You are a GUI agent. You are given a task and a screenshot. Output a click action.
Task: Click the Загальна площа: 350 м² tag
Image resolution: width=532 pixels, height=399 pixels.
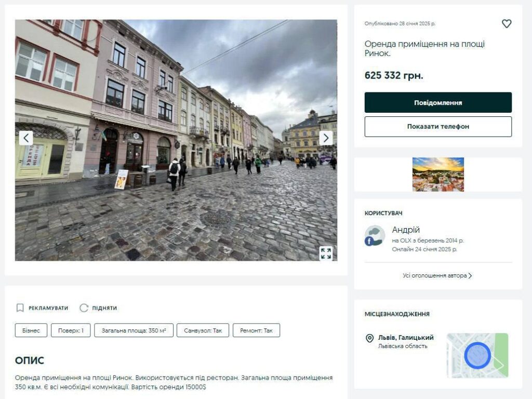pos(134,330)
